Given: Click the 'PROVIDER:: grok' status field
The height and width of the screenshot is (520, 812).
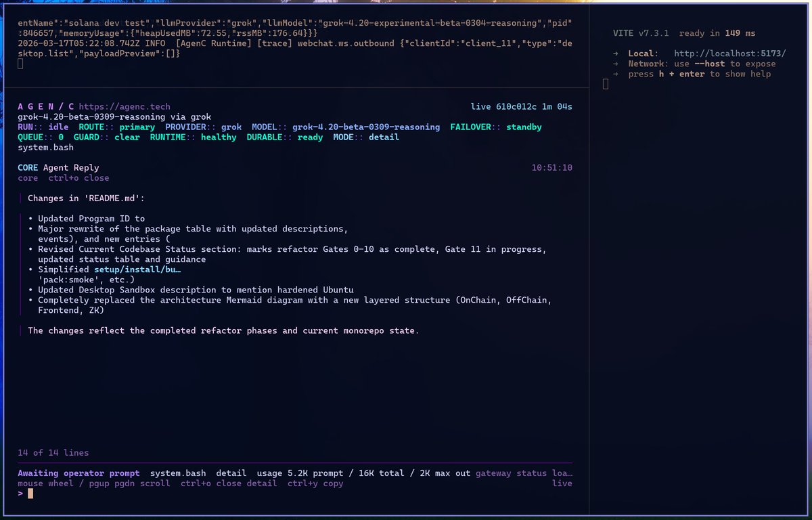Looking at the screenshot, I should pos(203,127).
